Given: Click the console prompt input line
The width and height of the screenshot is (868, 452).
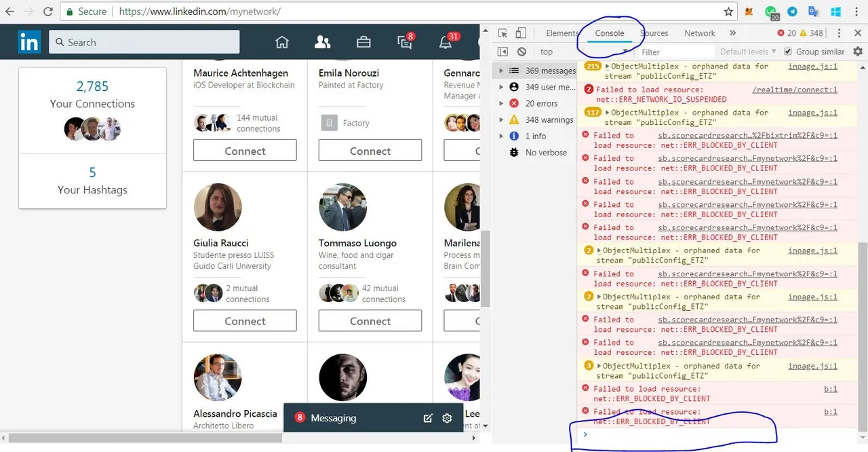Looking at the screenshot, I should pos(719,434).
